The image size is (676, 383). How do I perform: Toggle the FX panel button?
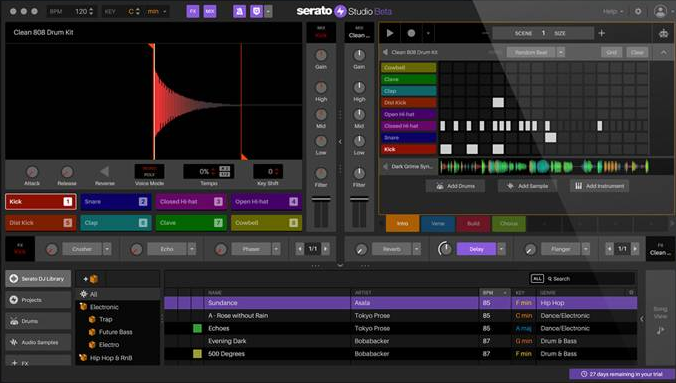193,11
